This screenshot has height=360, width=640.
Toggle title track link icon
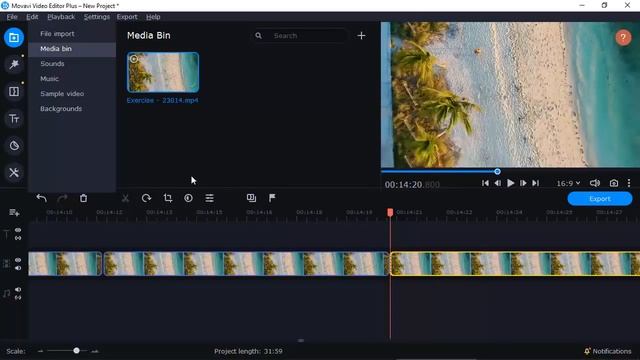coord(18,238)
